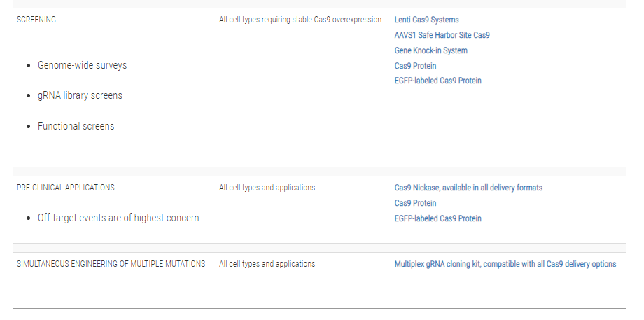The width and height of the screenshot is (644, 320).
Task: Open EGFP-labeled Cas9 Protein in Pre-Clinical row
Action: 437,218
